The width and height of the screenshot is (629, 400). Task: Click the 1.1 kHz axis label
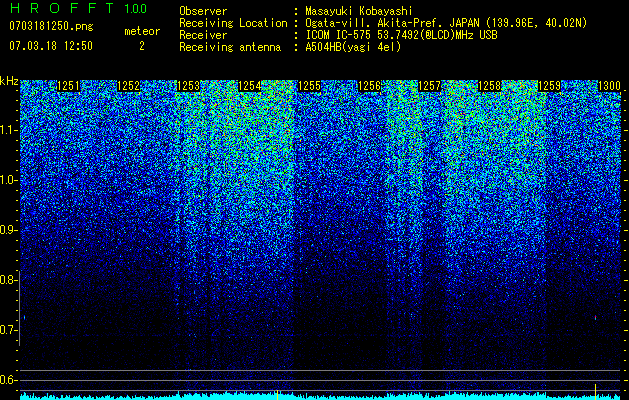click(x=9, y=130)
